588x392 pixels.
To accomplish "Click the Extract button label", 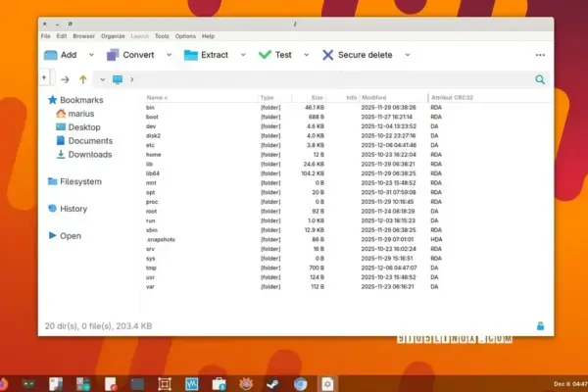I will click(215, 55).
